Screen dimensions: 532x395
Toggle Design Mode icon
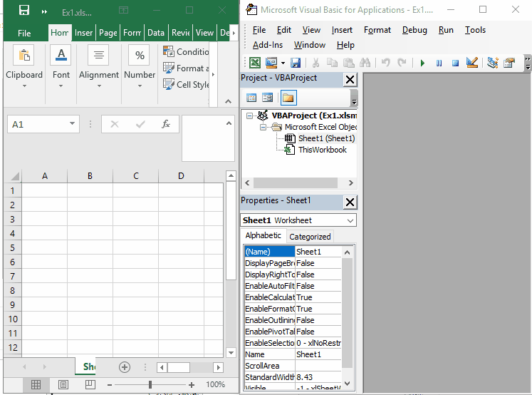(x=472, y=63)
